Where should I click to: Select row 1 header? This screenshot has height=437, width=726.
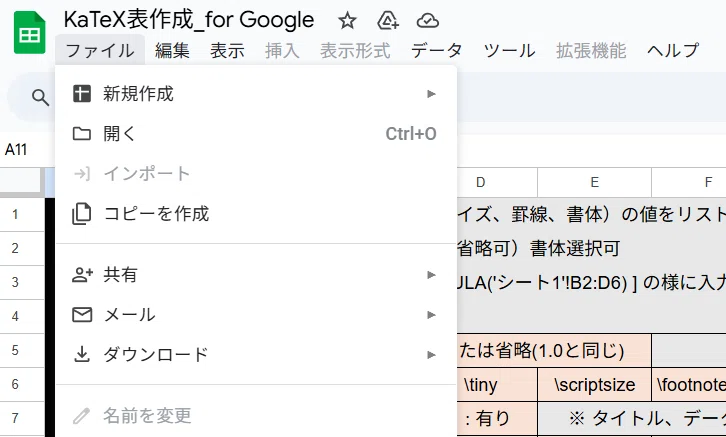pos(22,214)
